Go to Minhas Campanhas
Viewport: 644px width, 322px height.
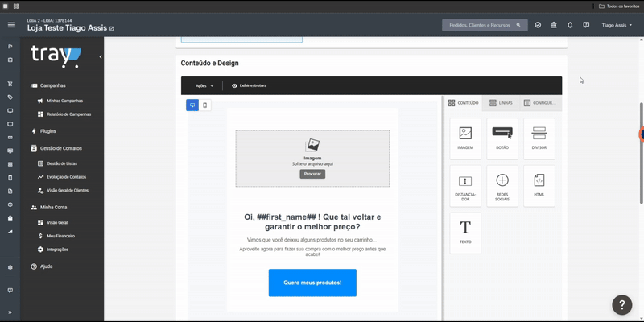(x=60, y=101)
